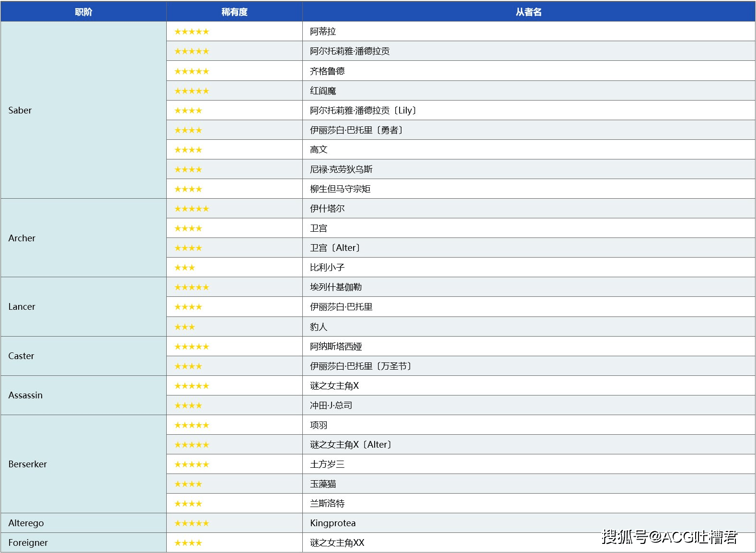The height and width of the screenshot is (553, 756).
Task: Click the star rating in 项羽 row
Action: pyautogui.click(x=192, y=425)
